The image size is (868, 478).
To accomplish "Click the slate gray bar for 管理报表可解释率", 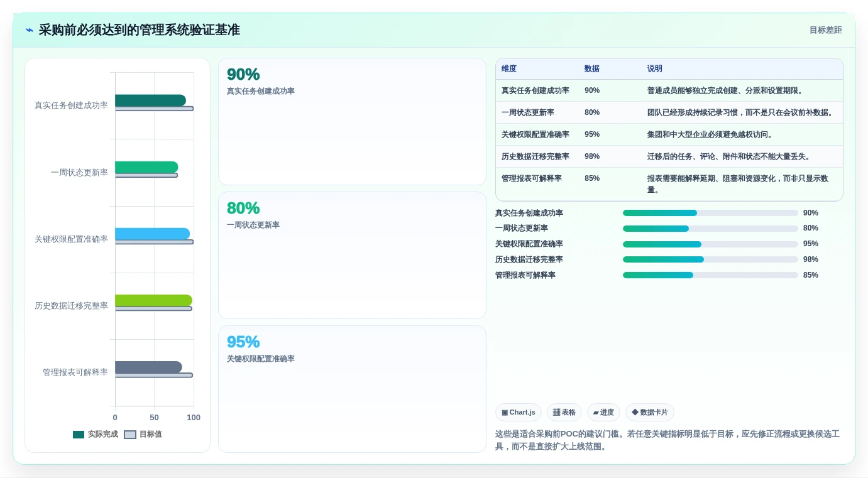I will click(x=148, y=367).
